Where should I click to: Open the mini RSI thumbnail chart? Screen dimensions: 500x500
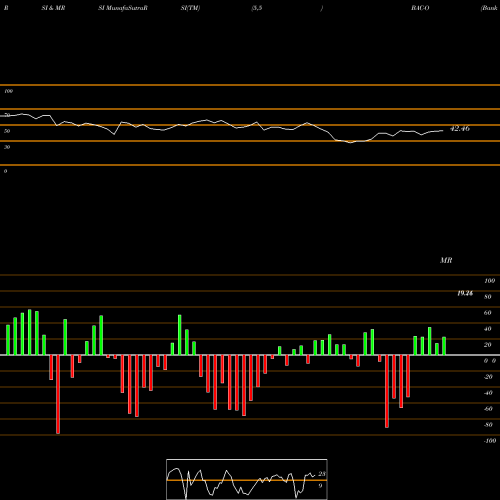(x=247, y=479)
